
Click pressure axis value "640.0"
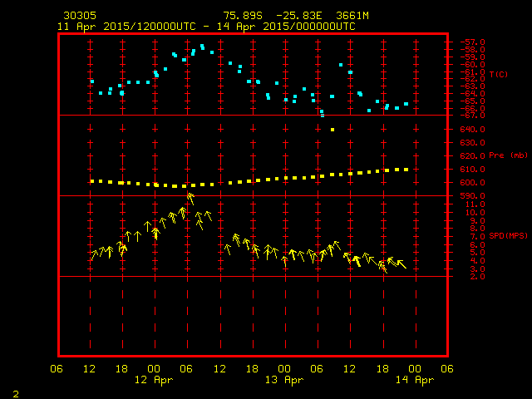coord(472,130)
